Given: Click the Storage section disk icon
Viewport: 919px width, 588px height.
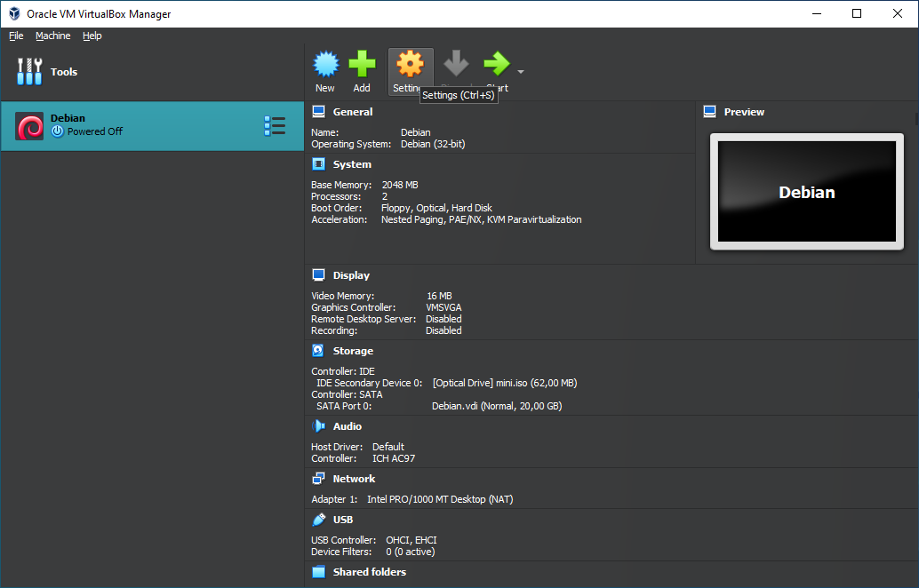Looking at the screenshot, I should click(318, 350).
